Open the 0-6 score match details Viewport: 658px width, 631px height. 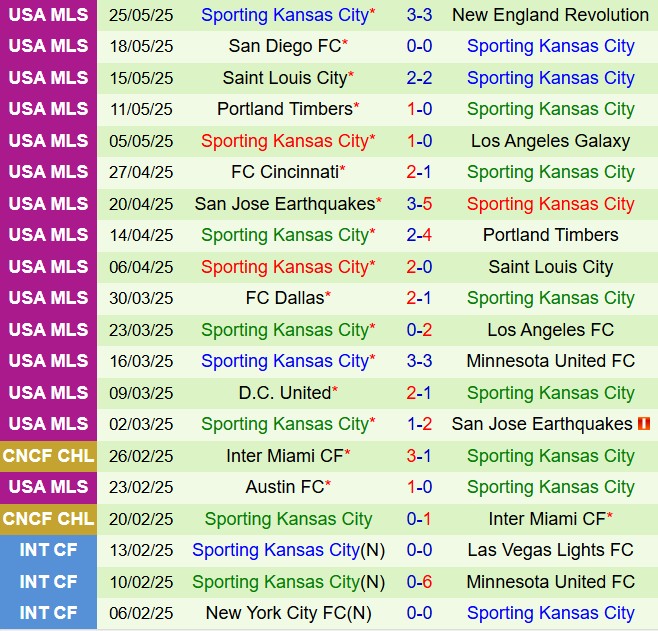(419, 582)
